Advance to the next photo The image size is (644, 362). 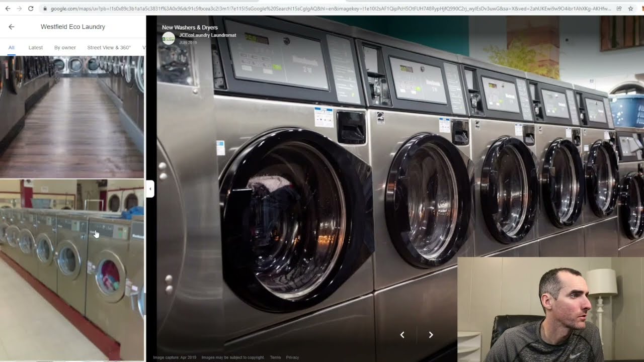coord(431,335)
